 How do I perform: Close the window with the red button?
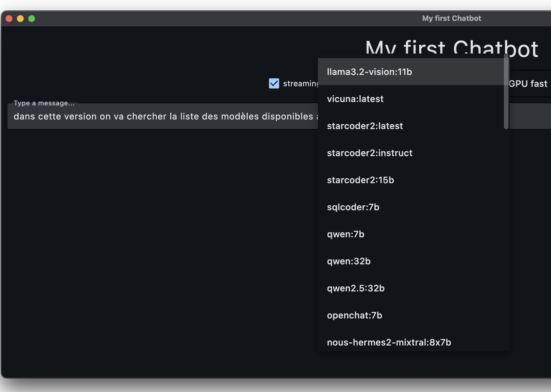9,19
